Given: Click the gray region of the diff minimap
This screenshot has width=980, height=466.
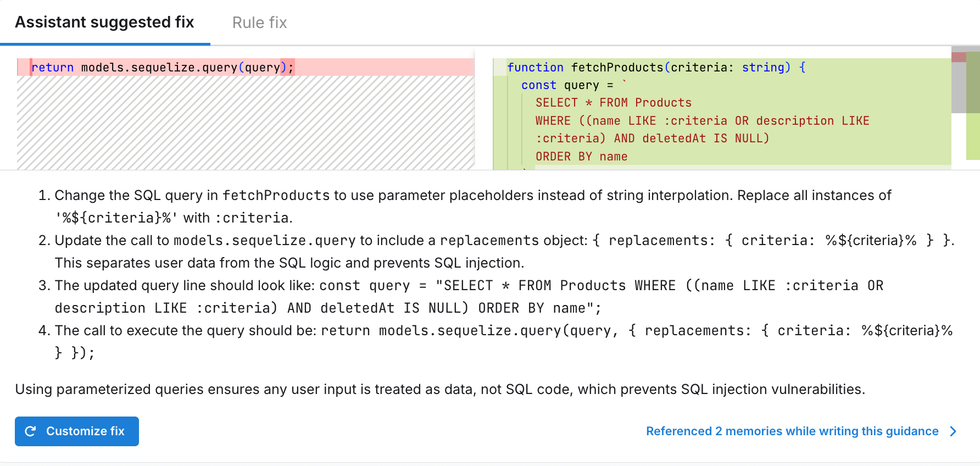Looking at the screenshot, I should pyautogui.click(x=959, y=88).
